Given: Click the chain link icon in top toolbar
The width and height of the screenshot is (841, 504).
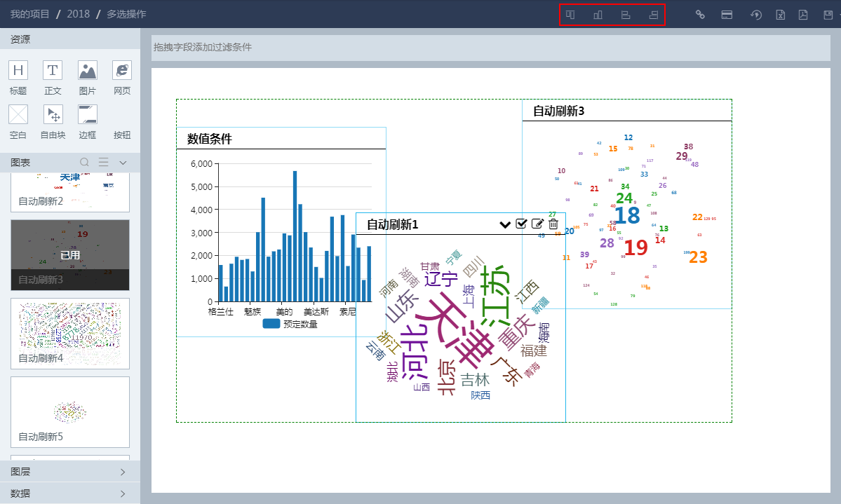Looking at the screenshot, I should (700, 15).
